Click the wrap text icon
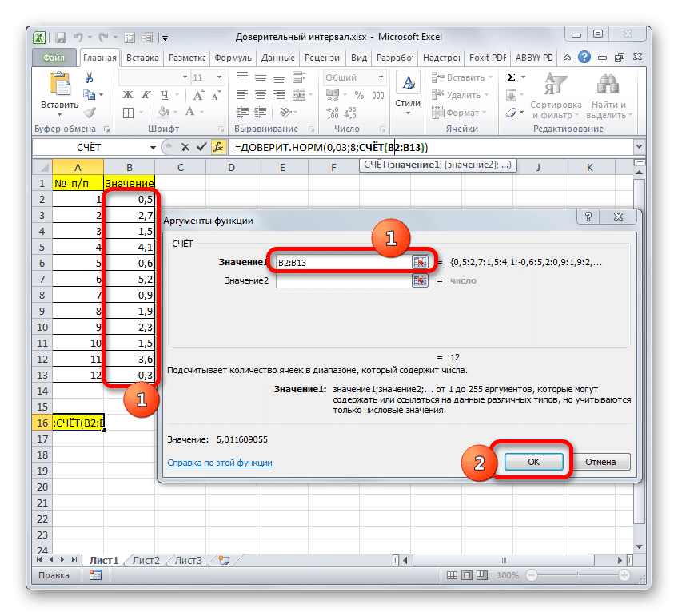 (299, 77)
